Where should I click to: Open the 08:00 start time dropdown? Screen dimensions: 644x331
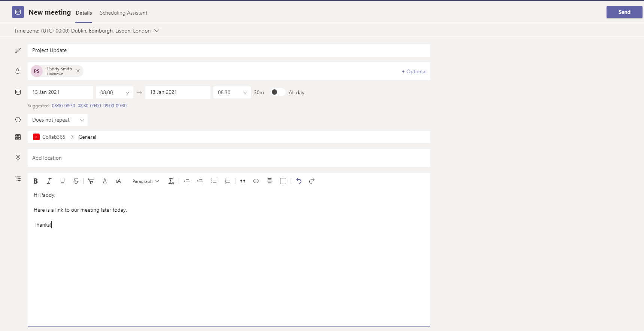point(115,92)
